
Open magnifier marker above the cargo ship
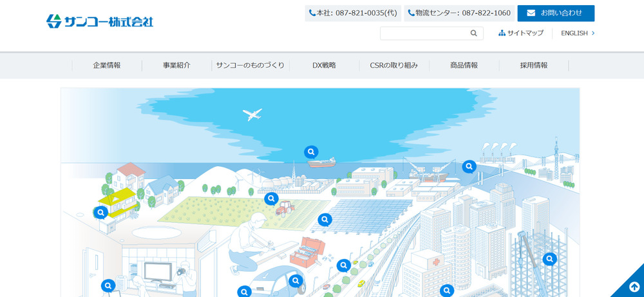tap(311, 153)
